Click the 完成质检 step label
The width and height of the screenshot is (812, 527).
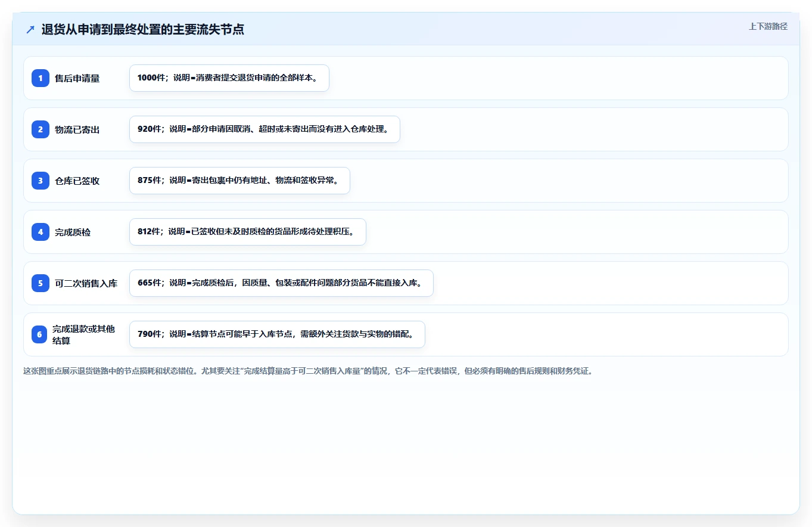point(73,232)
